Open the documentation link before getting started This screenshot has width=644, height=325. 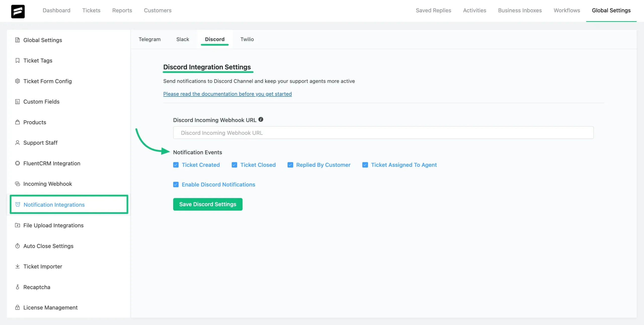point(227,94)
